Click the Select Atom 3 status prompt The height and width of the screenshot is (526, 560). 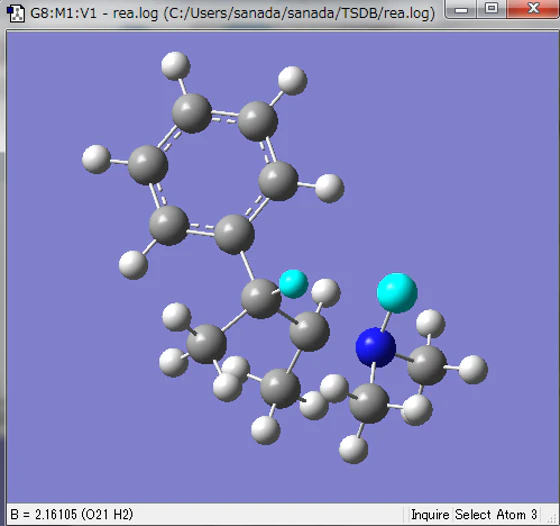click(496, 515)
